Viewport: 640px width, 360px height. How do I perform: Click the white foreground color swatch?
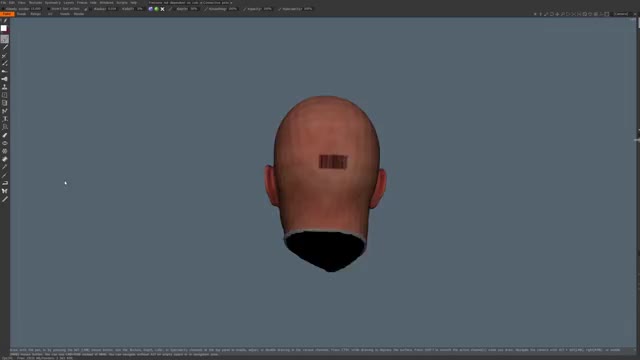[x=4, y=28]
